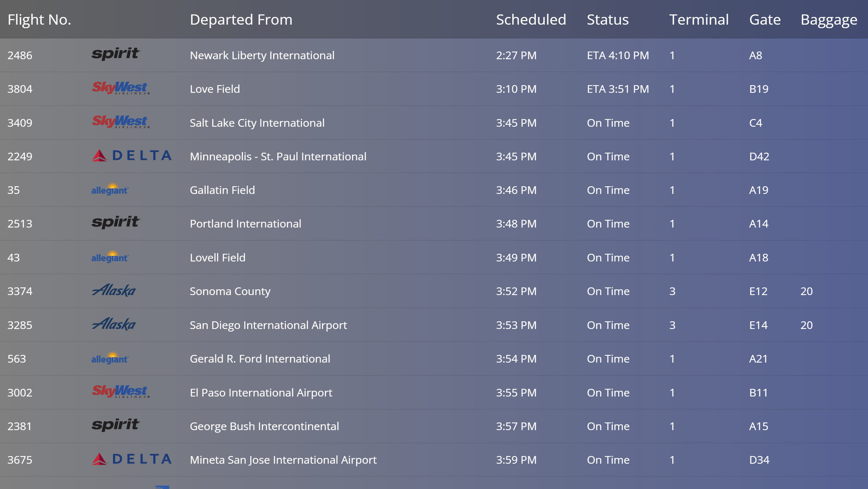Click Allegiant logo on Gallatin Field row
The height and width of the screenshot is (489, 868).
click(110, 189)
